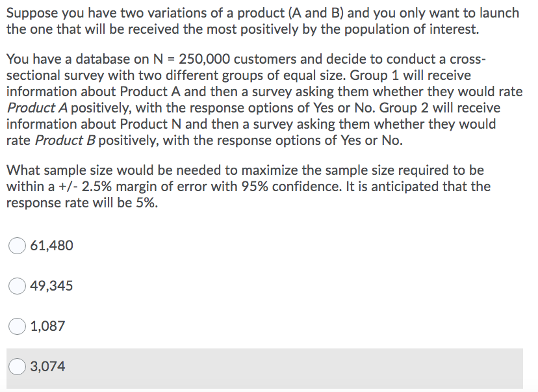Click empty area of highlighted gray answer row
Viewport: 538px width, 392px height.
pos(292,369)
